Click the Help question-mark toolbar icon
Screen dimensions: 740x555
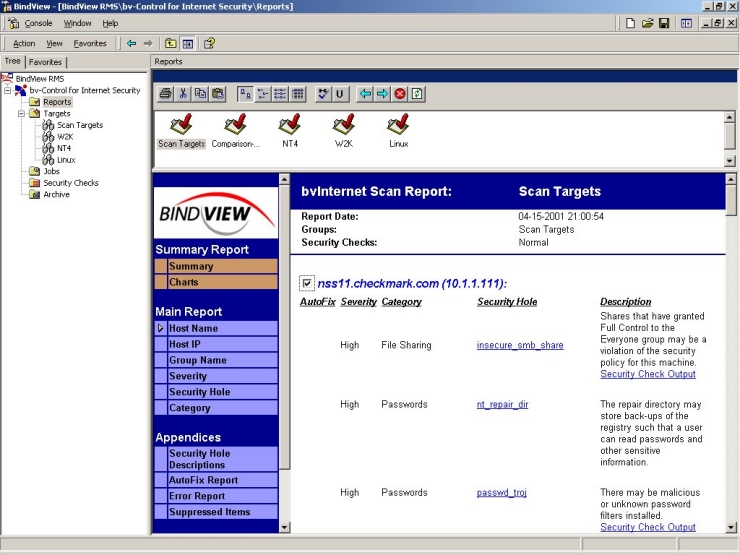tap(209, 43)
